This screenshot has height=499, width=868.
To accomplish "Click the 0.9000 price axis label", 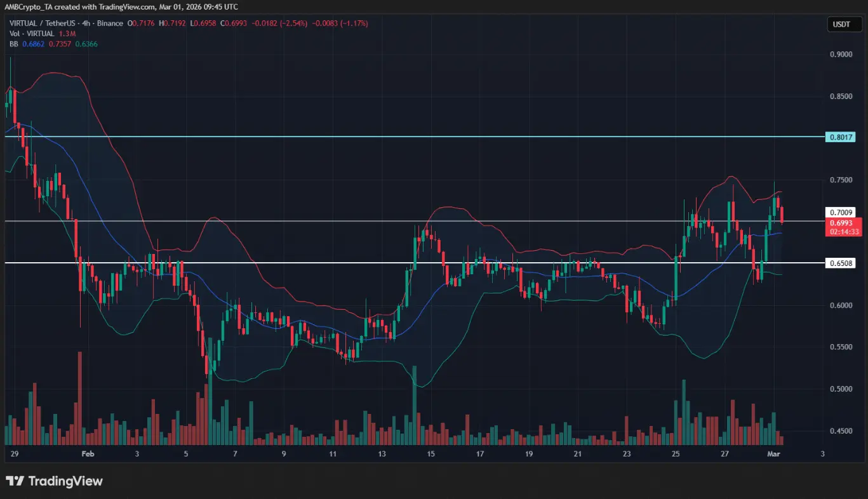I will point(841,55).
